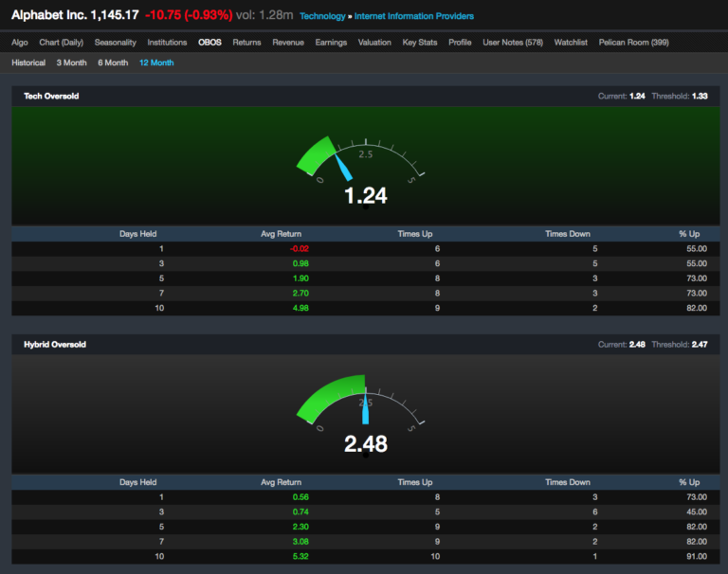Screen dimensions: 728x574
Task: Click Days Held header in Tech Oversold table
Action: [x=137, y=234]
